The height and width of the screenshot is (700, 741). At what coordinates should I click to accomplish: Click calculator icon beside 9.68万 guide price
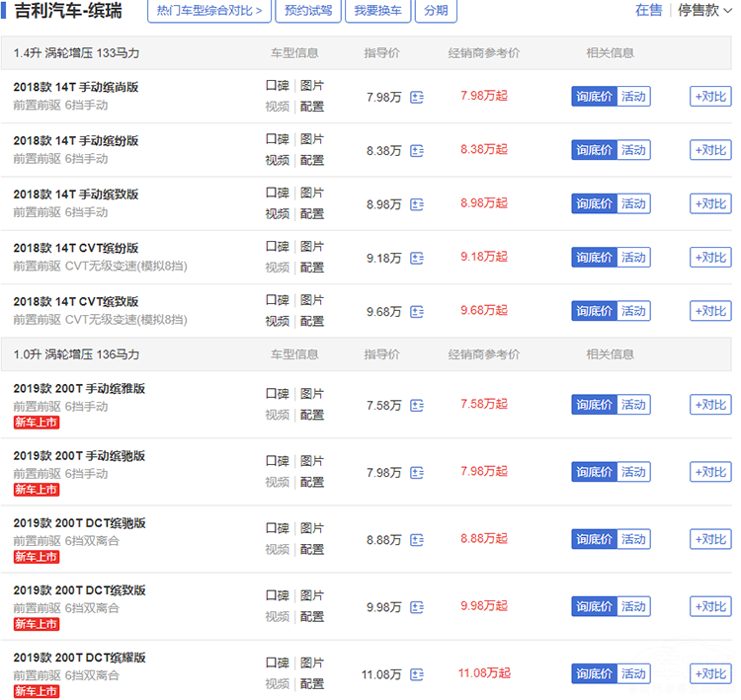(x=416, y=311)
